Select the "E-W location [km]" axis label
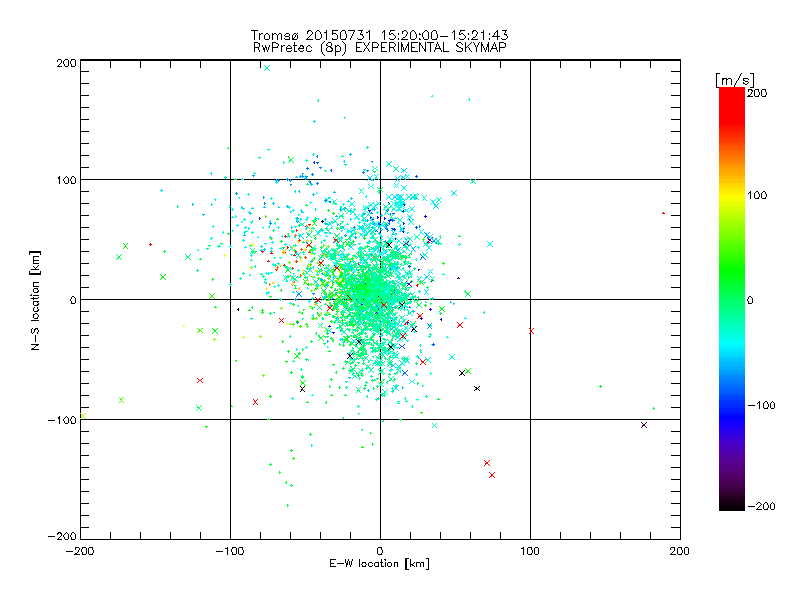The width and height of the screenshot is (800, 600). pos(379,564)
